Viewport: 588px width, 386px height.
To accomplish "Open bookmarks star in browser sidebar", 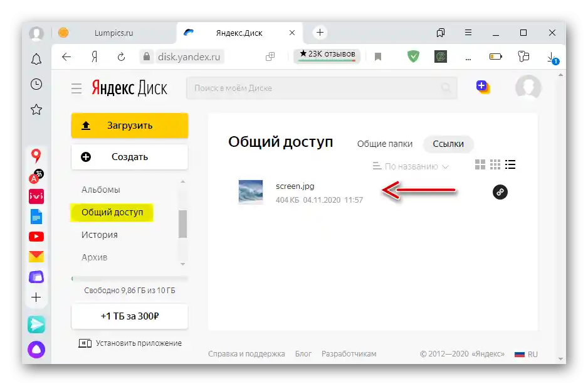I will click(36, 110).
